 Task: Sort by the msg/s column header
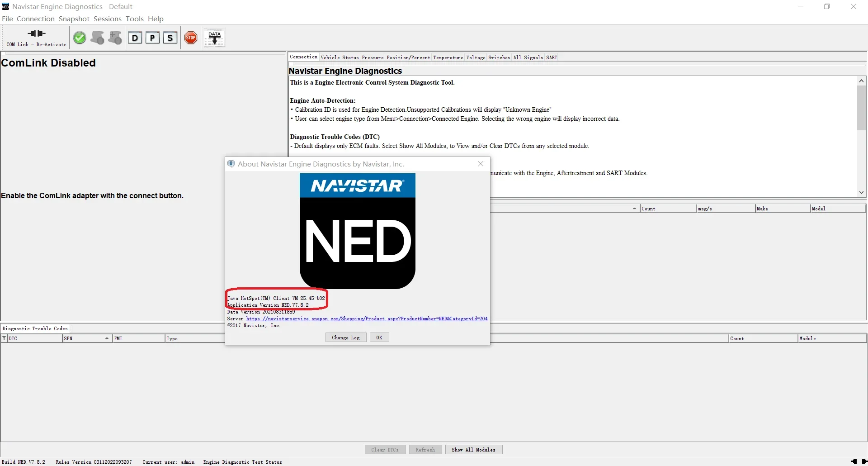[x=726, y=209]
